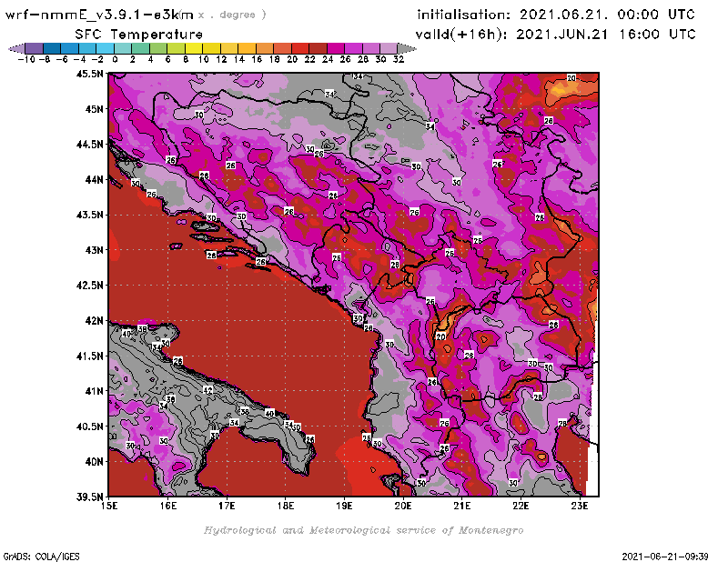
Task: Click the initialisation 2021.06.21 00:00 UTC text
Action: 556,15
